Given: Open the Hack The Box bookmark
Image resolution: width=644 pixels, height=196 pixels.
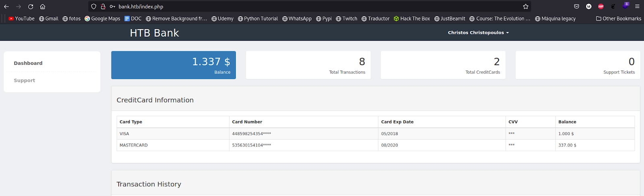Looking at the screenshot, I should tap(412, 19).
